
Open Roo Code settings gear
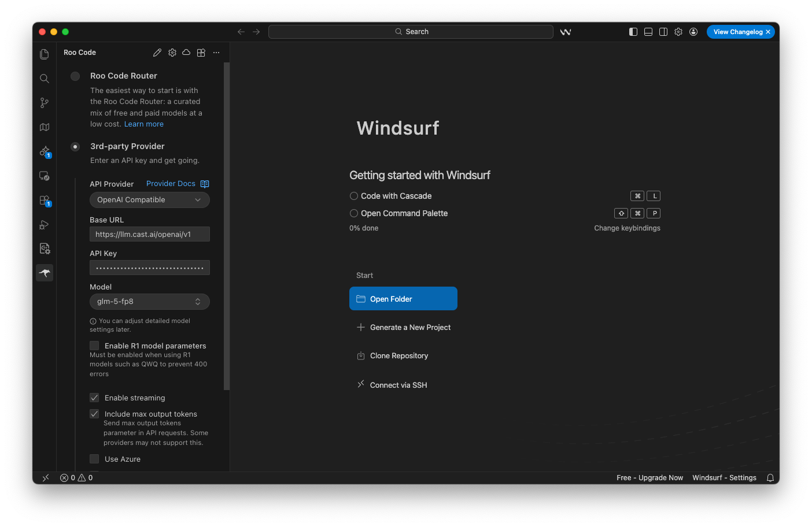[x=172, y=53]
